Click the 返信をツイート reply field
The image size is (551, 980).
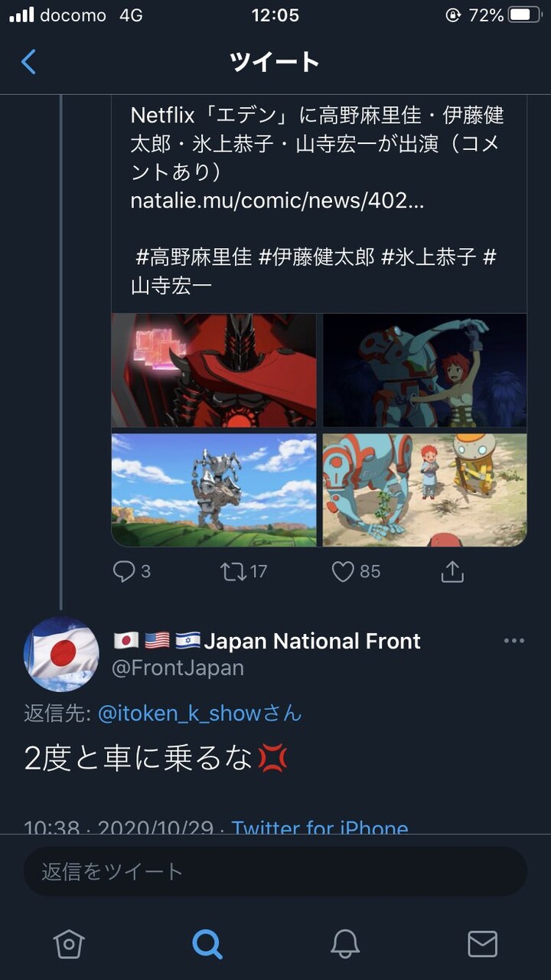275,871
